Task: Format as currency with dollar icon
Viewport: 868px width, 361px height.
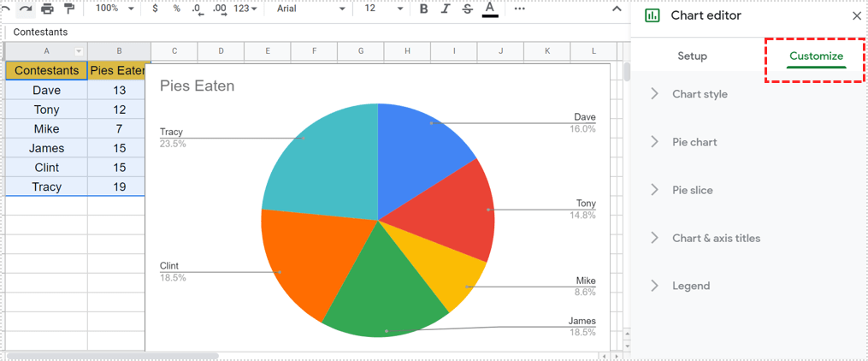Action: click(x=155, y=9)
